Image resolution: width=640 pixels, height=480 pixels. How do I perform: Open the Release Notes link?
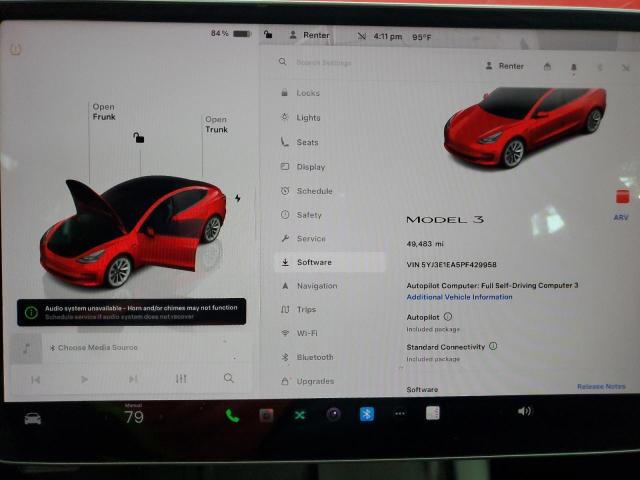(x=601, y=386)
